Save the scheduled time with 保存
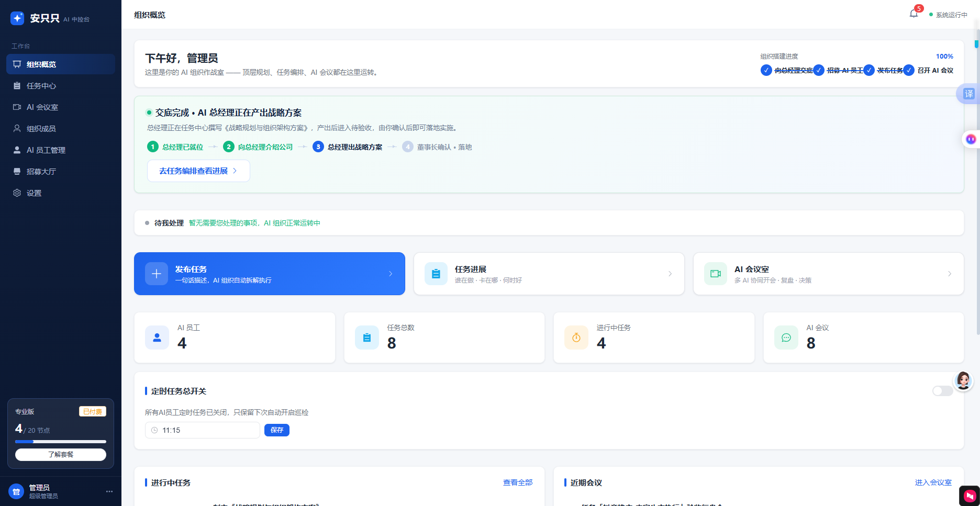The image size is (980, 506). (277, 430)
